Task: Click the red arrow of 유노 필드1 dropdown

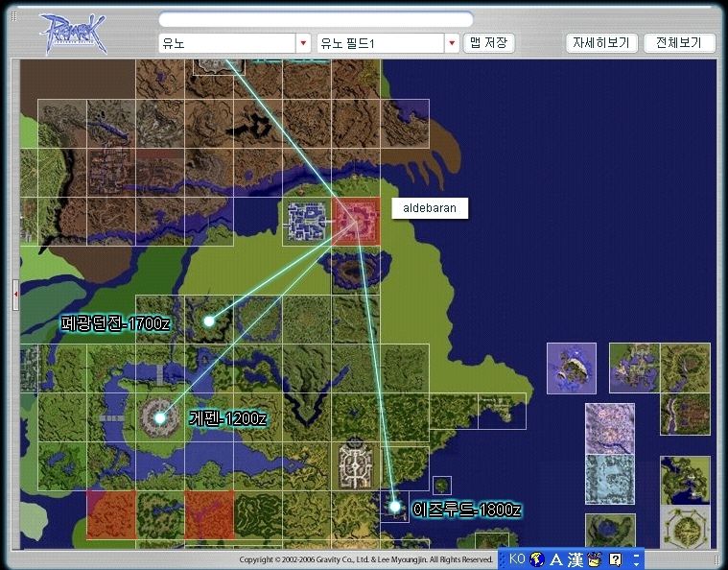Action: [x=452, y=43]
